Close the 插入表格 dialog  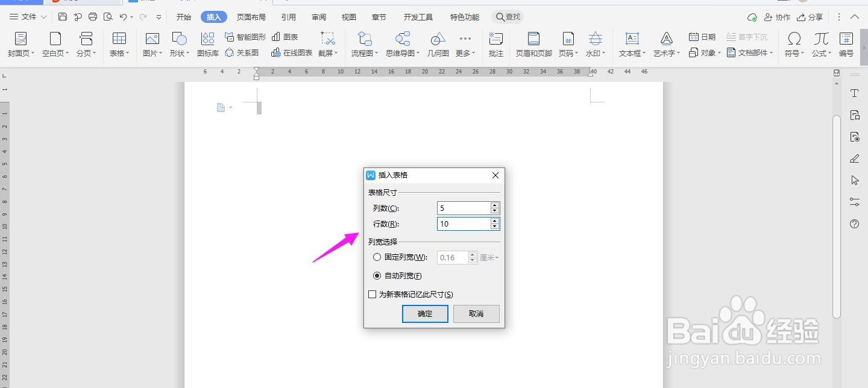[495, 175]
